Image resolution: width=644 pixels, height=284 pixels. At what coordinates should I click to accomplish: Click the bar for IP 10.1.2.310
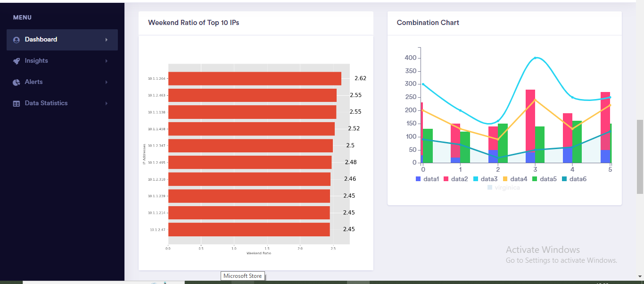[249, 179]
